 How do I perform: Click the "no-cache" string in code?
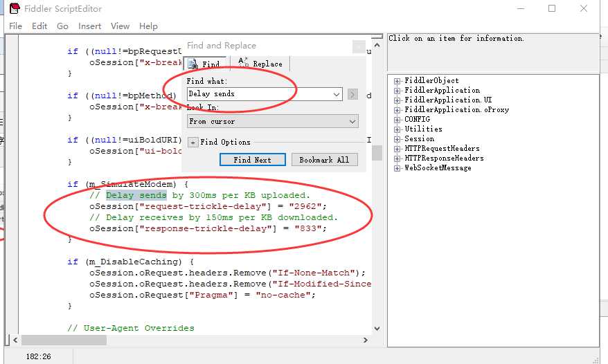tap(283, 295)
